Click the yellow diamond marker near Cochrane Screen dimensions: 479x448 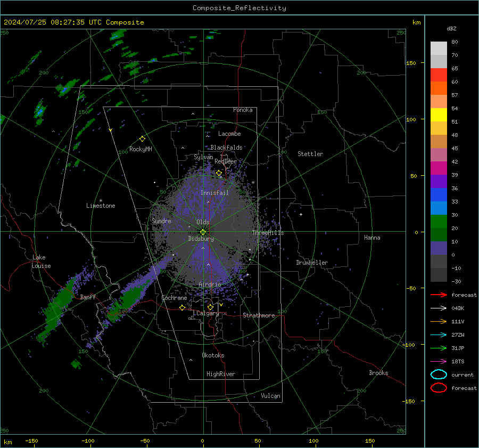click(x=183, y=307)
